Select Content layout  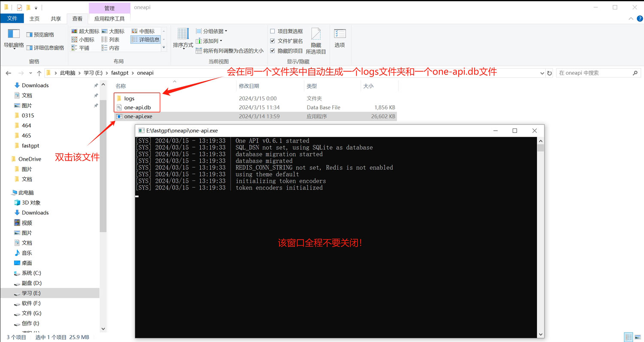coord(111,48)
